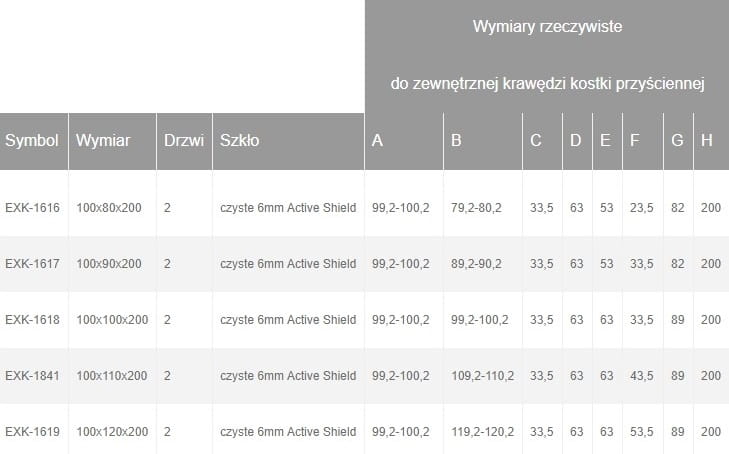Click the 100x120x200 dimension cell
This screenshot has height=454, width=729.
(x=111, y=432)
